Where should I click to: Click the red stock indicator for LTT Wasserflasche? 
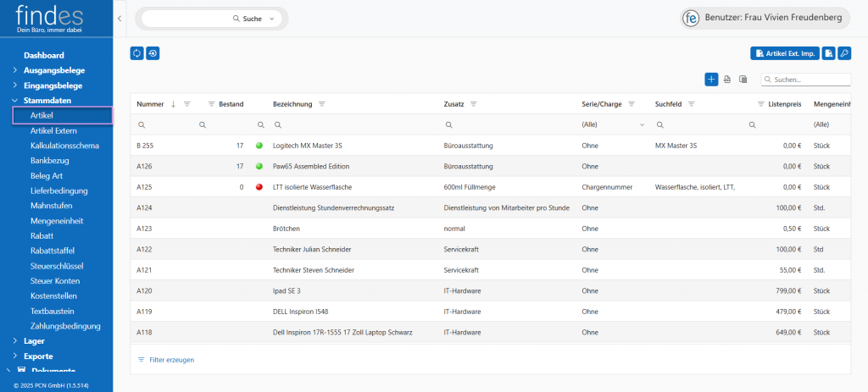click(x=259, y=186)
